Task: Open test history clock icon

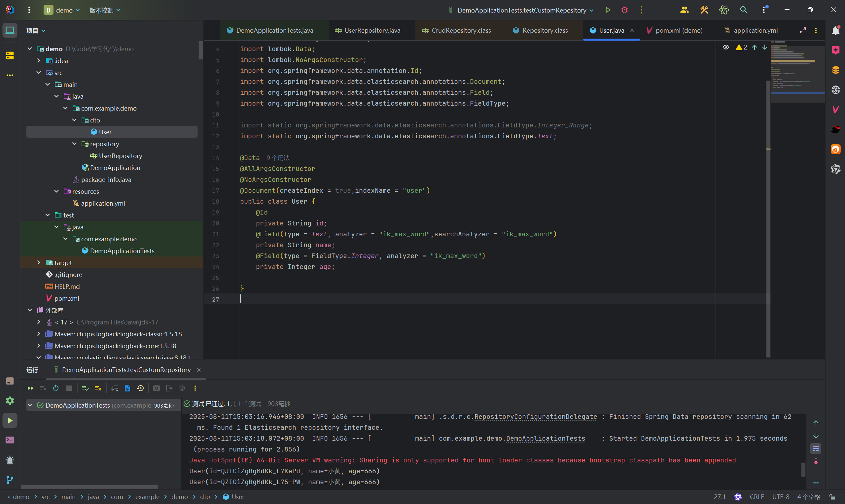Action: coord(140,388)
